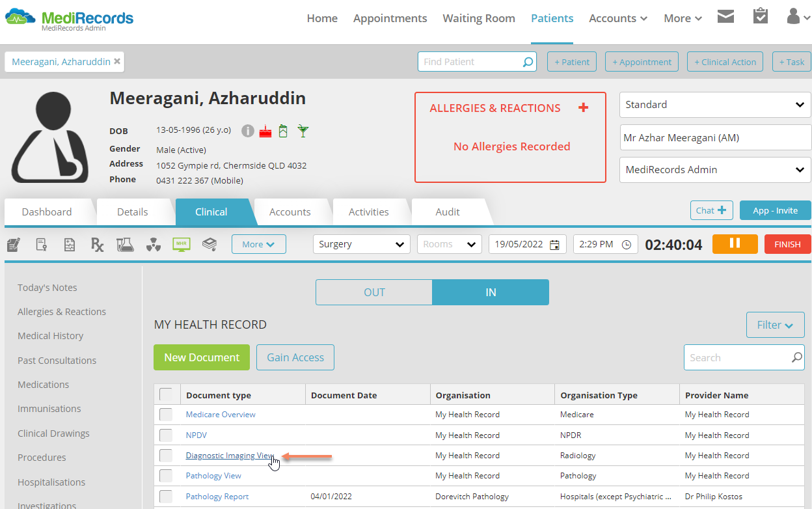Click the patient info icon next to DOB
Viewport: 812px width, 509px height.
click(247, 131)
